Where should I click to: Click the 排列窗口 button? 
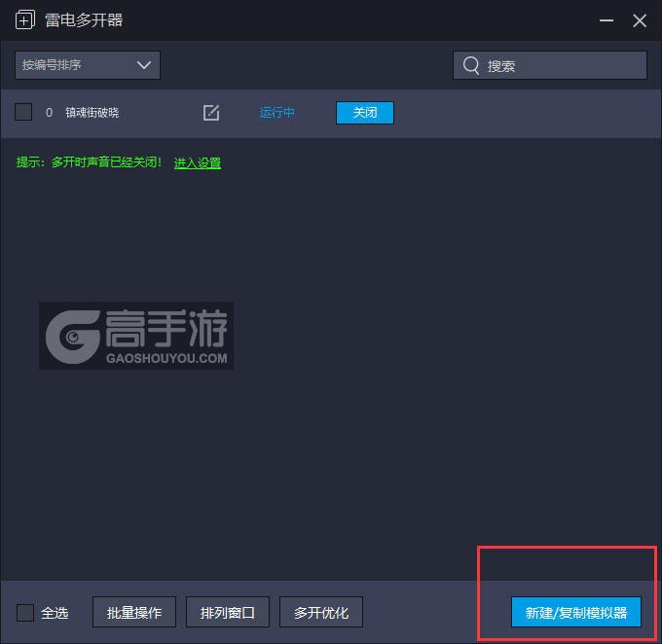(x=228, y=612)
